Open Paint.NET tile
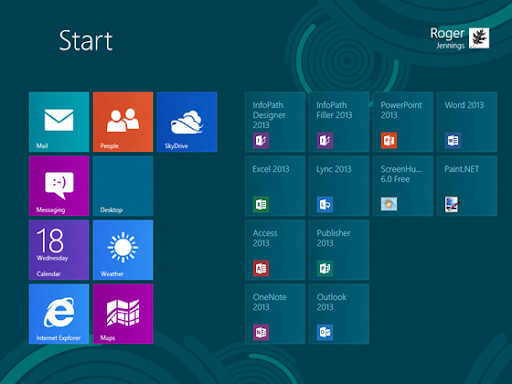This screenshot has height=384, width=512. (467, 186)
